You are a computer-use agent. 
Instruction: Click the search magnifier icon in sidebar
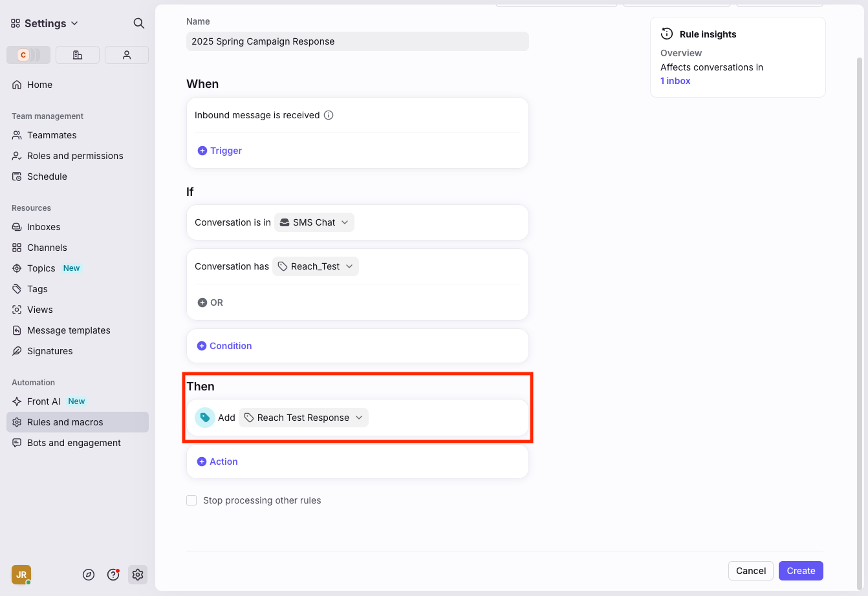(x=138, y=23)
